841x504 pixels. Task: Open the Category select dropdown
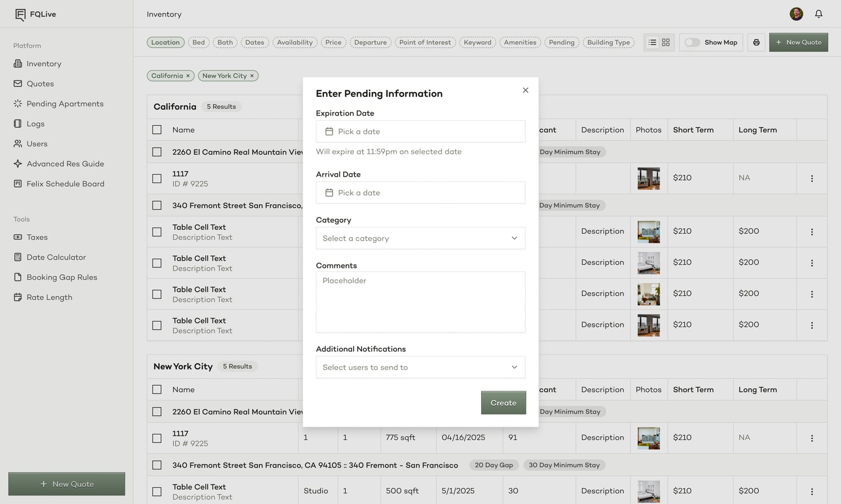(420, 238)
